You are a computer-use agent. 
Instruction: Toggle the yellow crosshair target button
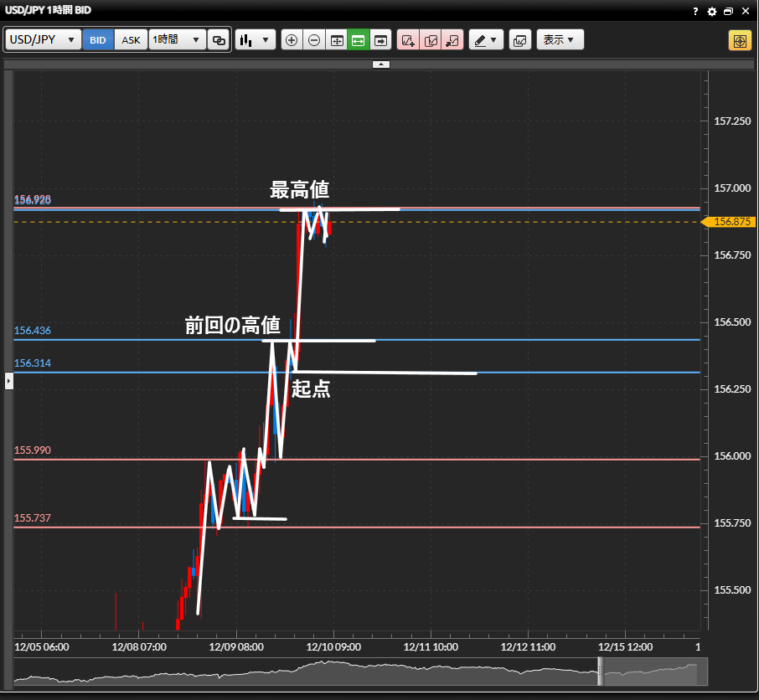click(x=740, y=40)
